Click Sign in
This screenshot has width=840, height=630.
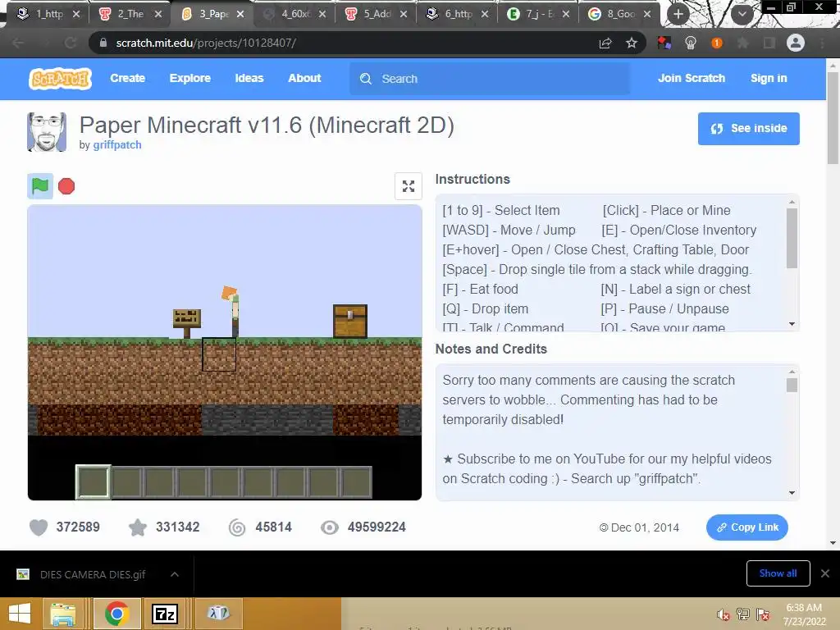[768, 78]
